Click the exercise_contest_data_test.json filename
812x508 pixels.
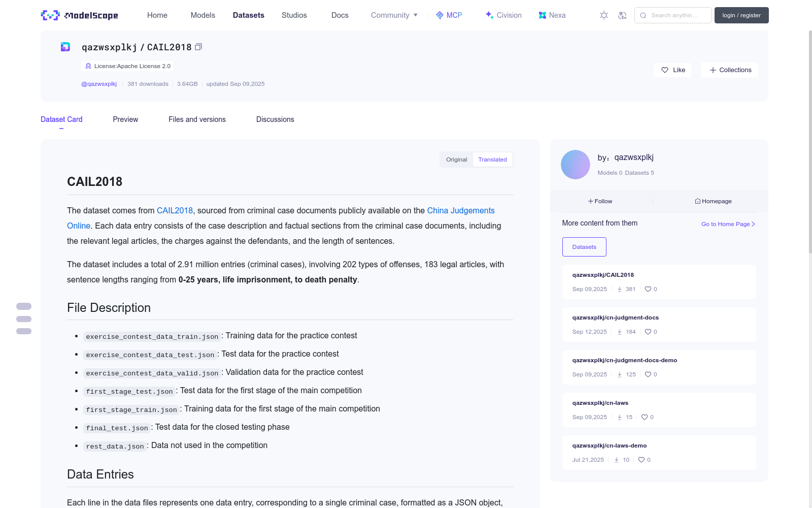(150, 355)
